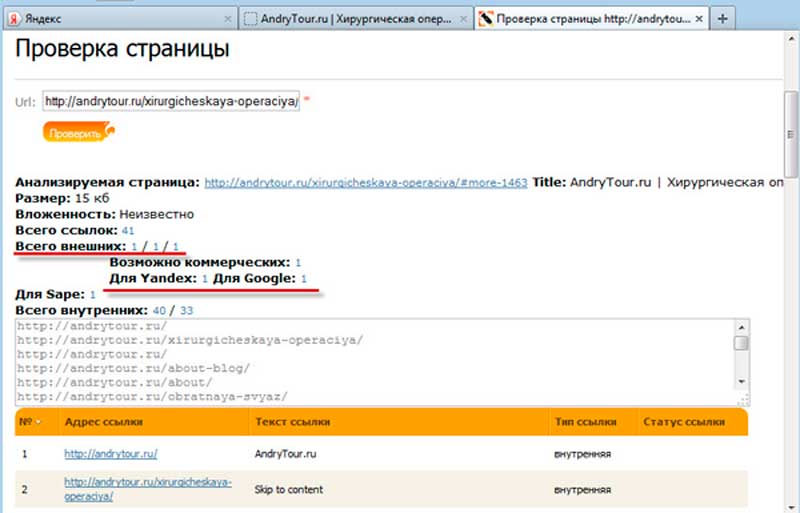Click the Размер: 15 кб line
The image size is (800, 513).
62,199
